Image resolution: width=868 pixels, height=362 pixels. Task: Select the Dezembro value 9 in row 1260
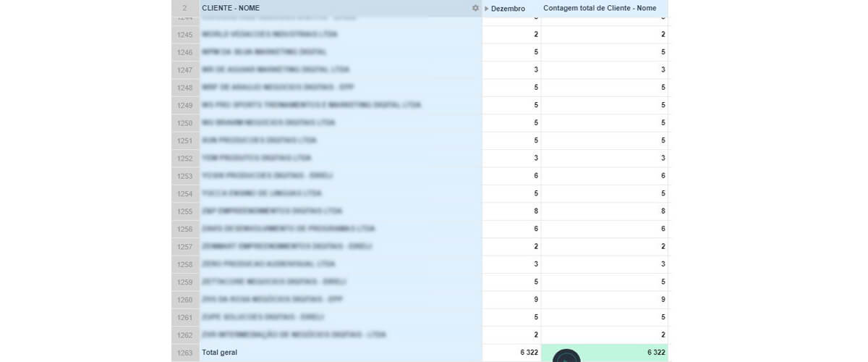[511, 300]
